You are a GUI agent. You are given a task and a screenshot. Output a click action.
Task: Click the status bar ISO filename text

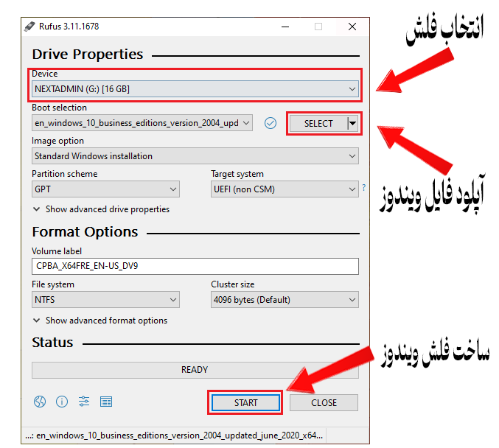click(174, 435)
